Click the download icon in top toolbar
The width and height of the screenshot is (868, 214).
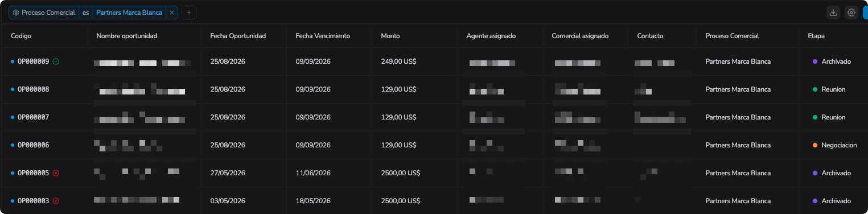(x=833, y=13)
